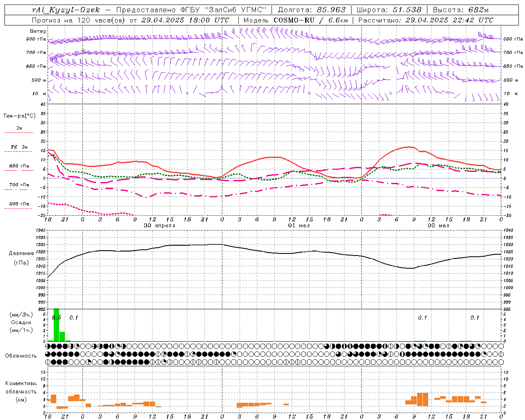
Task: Click the Высота: 682м label
Action: pyautogui.click(x=461, y=10)
